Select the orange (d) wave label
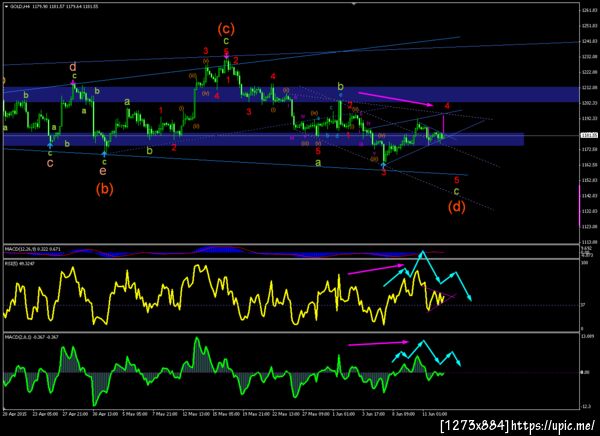Screen dimensions: 600x436 click(457, 207)
